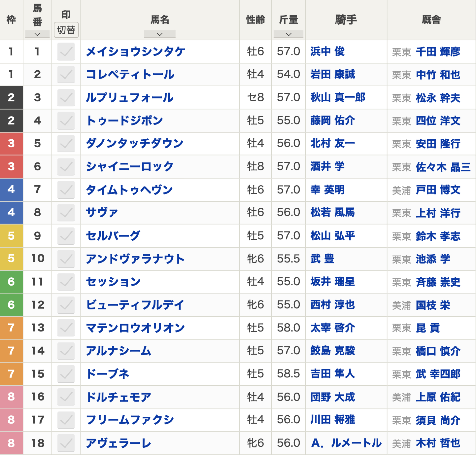The width and height of the screenshot is (476, 455).
Task: Open horse page ビューティフルデイ
Action: (135, 305)
